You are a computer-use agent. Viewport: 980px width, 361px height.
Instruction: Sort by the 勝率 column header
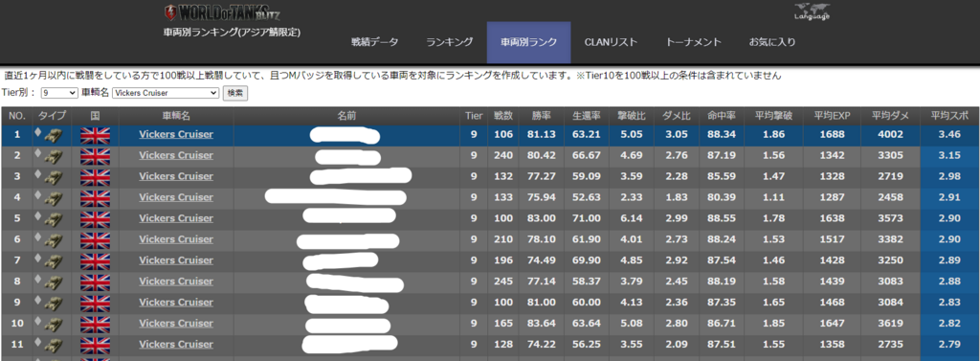tap(542, 116)
